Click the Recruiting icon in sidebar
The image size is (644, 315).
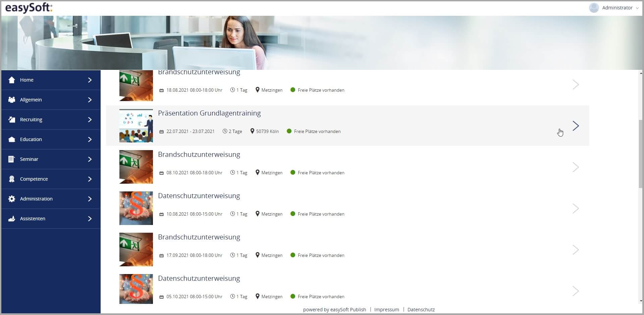[12, 120]
